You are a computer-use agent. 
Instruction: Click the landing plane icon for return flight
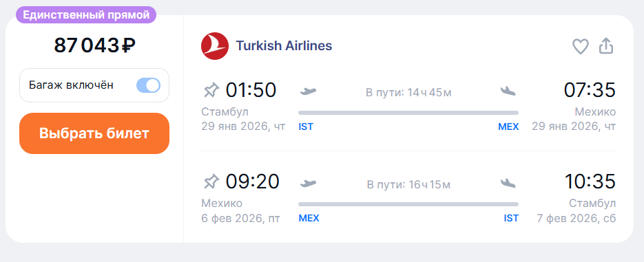point(508,183)
